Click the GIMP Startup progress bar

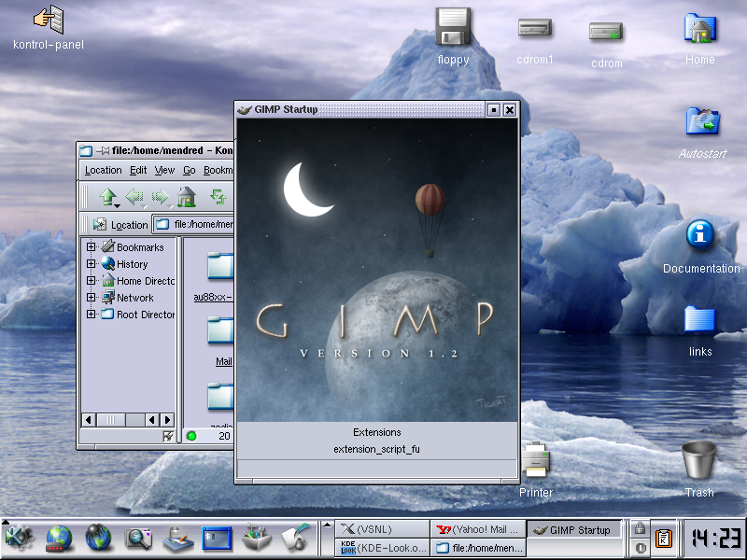point(376,467)
